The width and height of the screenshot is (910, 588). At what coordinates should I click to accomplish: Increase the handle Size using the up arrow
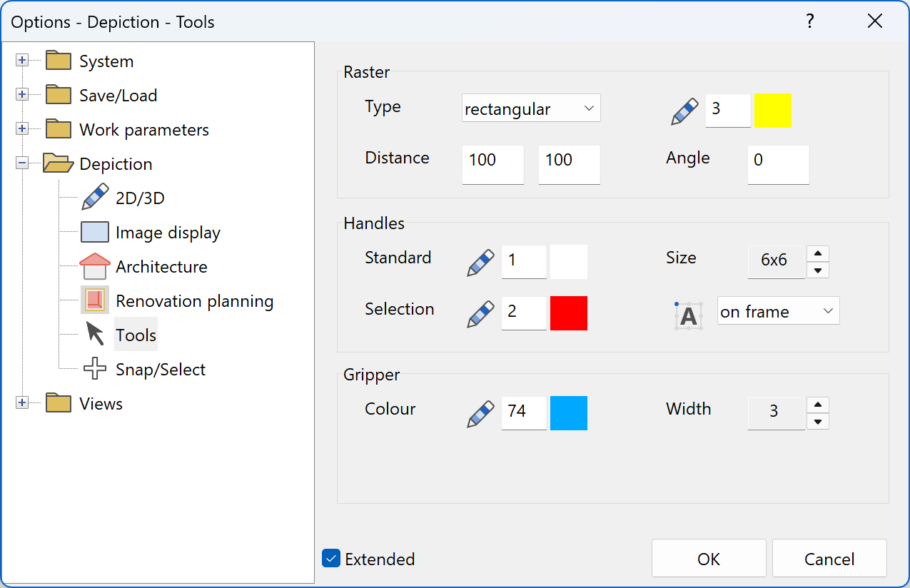point(817,254)
